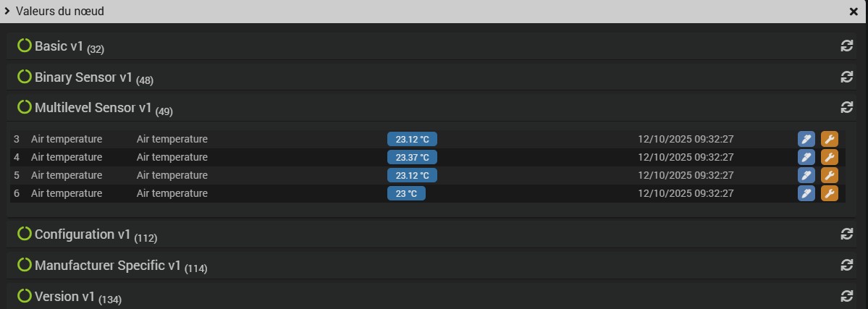Refresh the Binary Sensor v1 section

pos(846,77)
